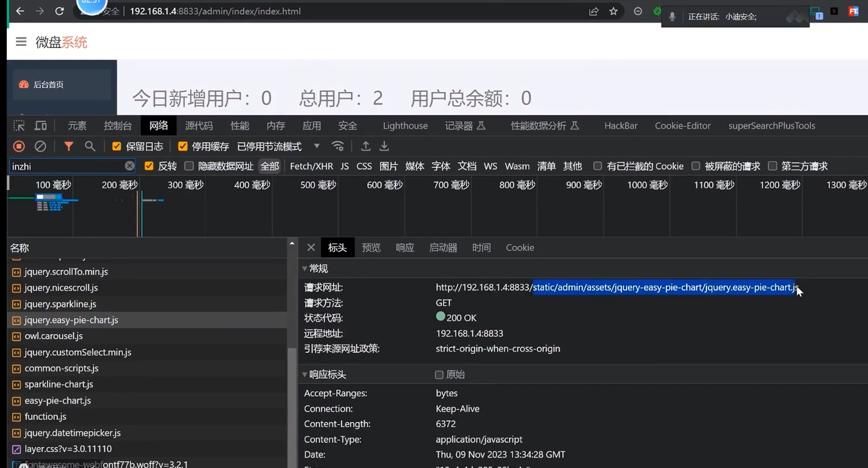Viewport: 868px width, 468px height.
Task: Check 有已拦截的 Cookie option
Action: [x=597, y=166]
